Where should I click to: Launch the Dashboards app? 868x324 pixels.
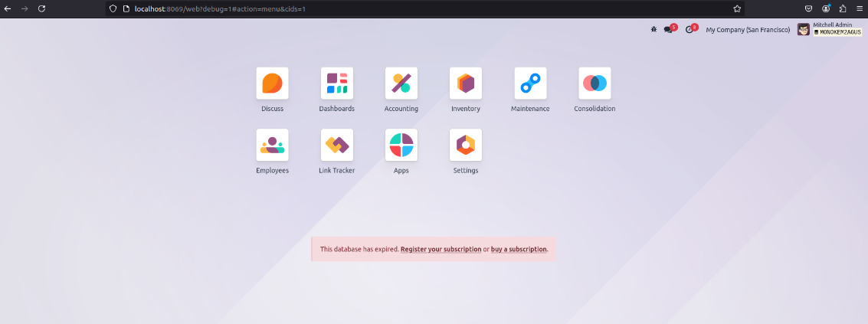pyautogui.click(x=336, y=83)
